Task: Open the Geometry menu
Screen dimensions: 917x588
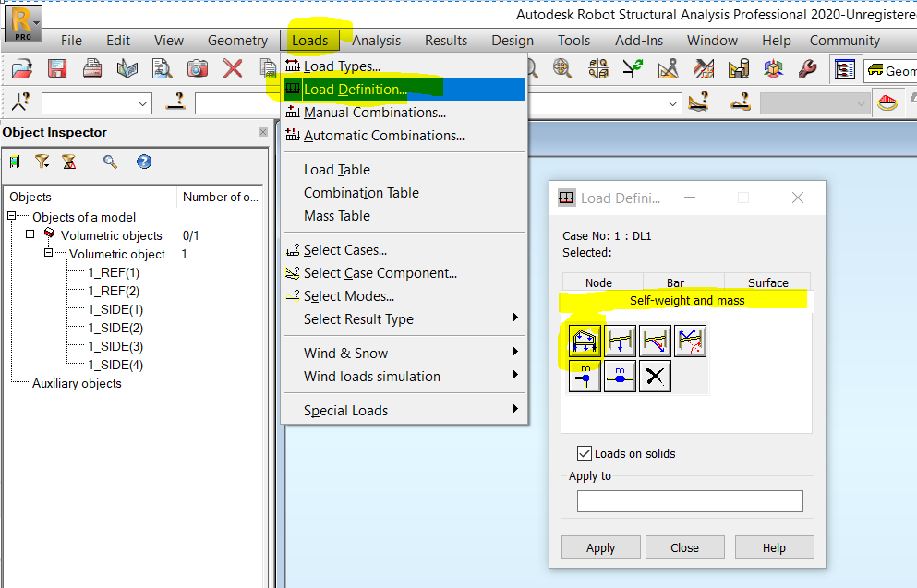Action: tap(237, 41)
